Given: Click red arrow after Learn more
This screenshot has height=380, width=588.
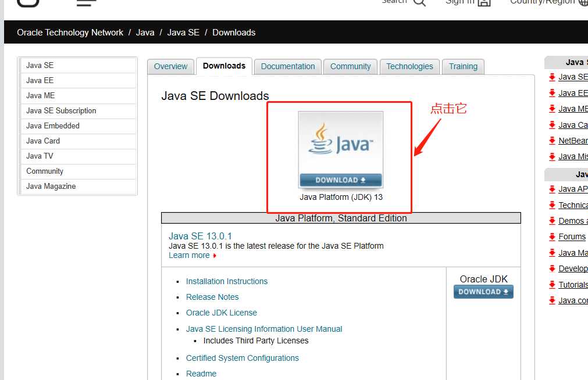Looking at the screenshot, I should point(215,256).
